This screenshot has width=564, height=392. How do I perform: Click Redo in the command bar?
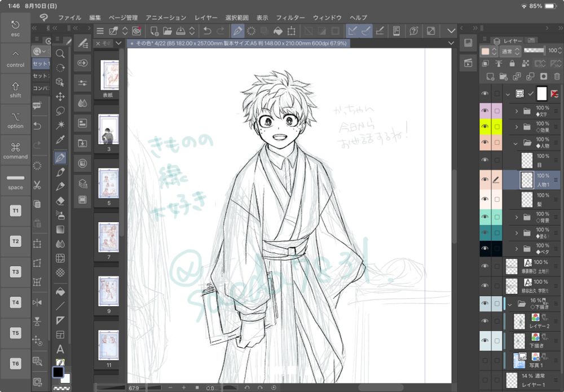[x=220, y=31]
